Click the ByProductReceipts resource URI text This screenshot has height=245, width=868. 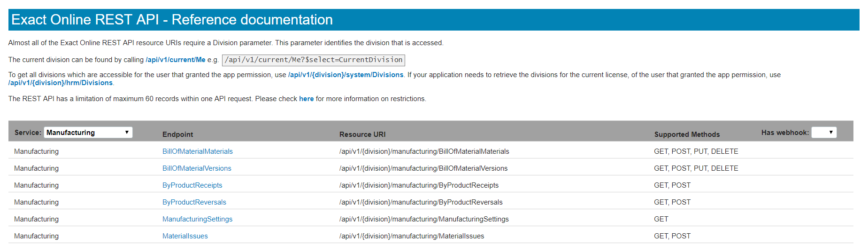(419, 185)
